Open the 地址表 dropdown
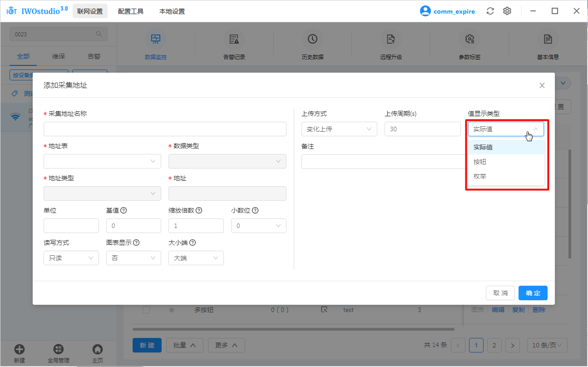This screenshot has width=588, height=367. point(102,161)
